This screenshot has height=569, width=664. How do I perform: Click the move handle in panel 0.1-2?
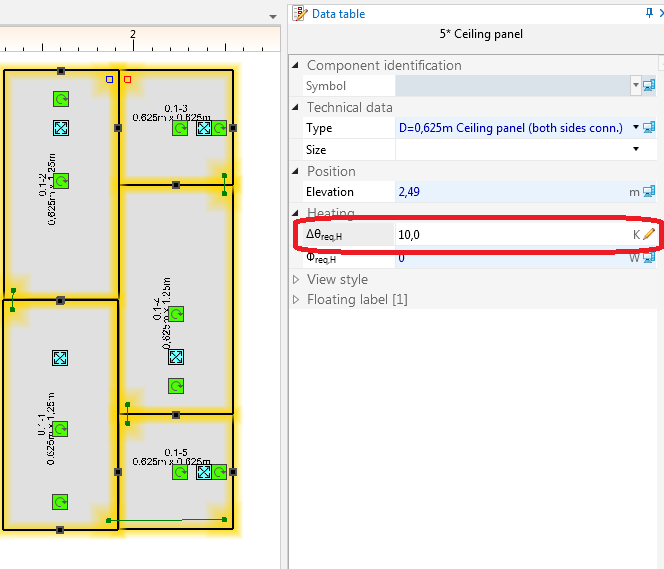tap(60, 128)
